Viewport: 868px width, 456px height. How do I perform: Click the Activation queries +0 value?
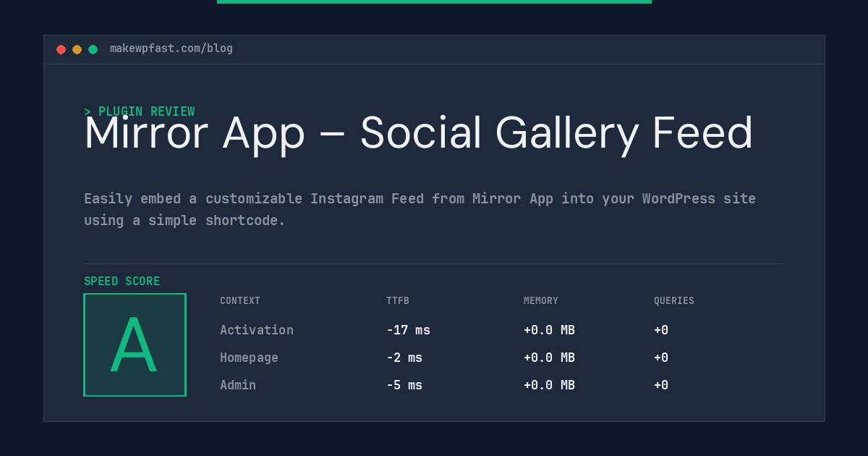661,330
